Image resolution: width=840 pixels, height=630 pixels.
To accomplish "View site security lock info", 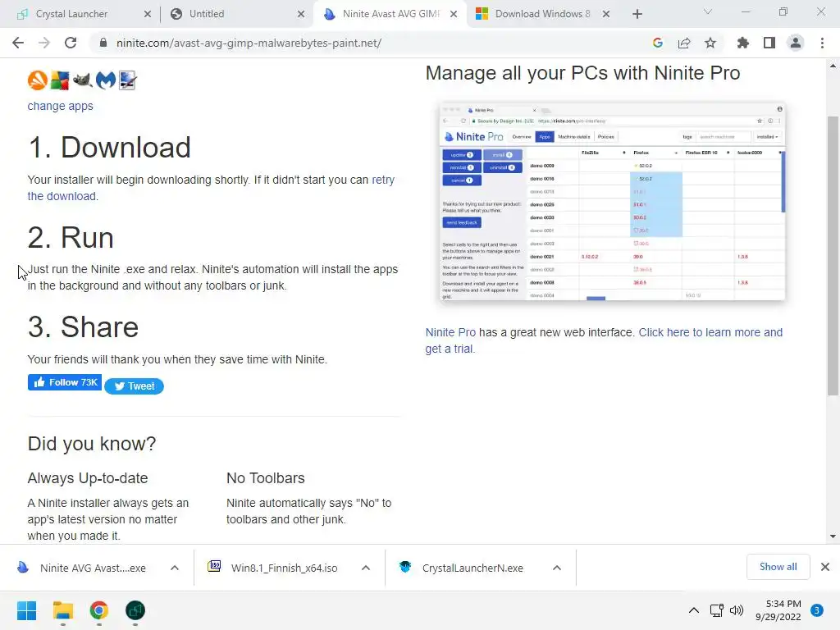I will (103, 43).
